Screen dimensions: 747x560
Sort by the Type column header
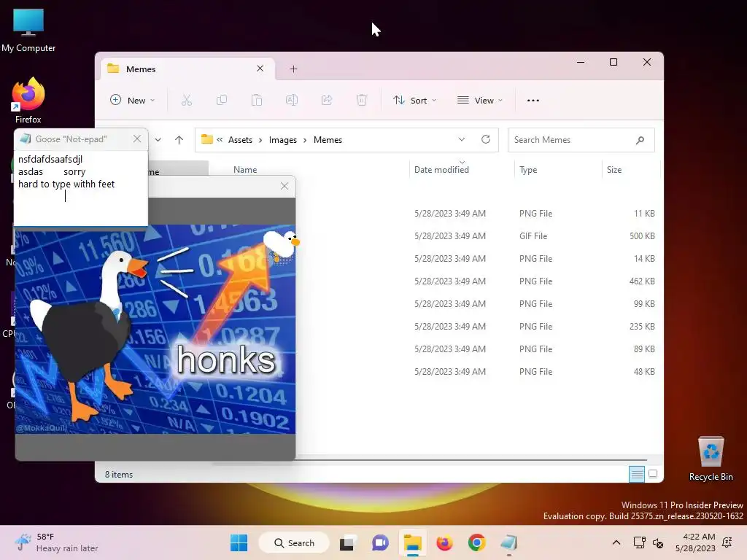pyautogui.click(x=528, y=170)
